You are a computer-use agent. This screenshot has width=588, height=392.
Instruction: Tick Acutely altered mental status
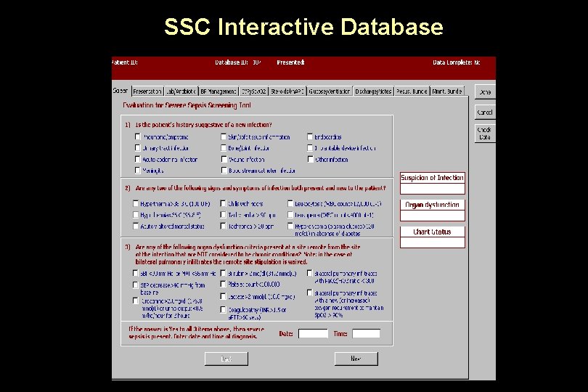tap(136, 226)
